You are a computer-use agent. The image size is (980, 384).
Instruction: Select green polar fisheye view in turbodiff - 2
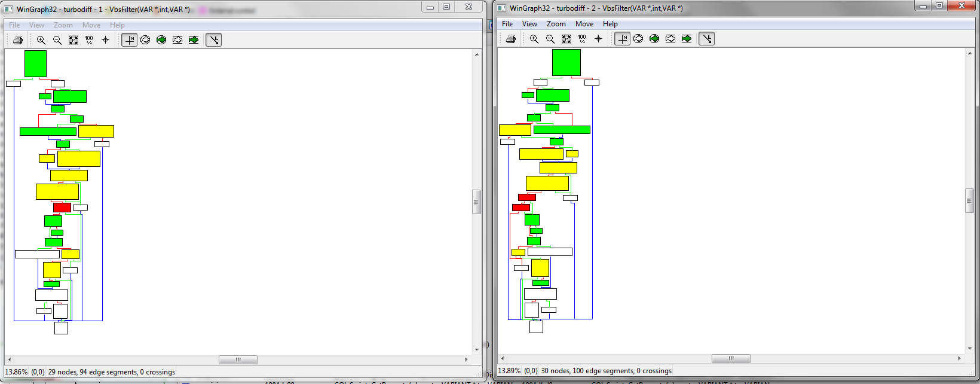pos(654,39)
